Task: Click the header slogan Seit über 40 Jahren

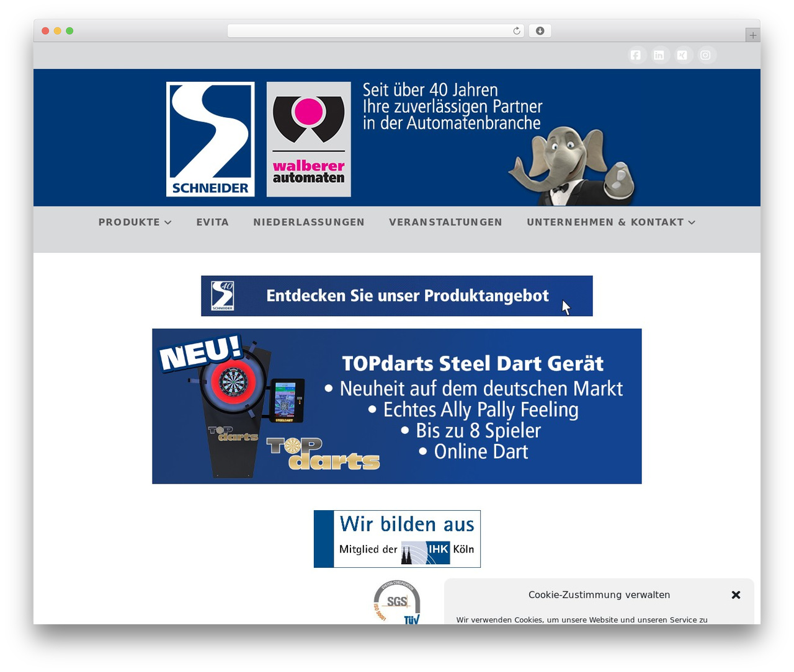Action: tap(430, 90)
